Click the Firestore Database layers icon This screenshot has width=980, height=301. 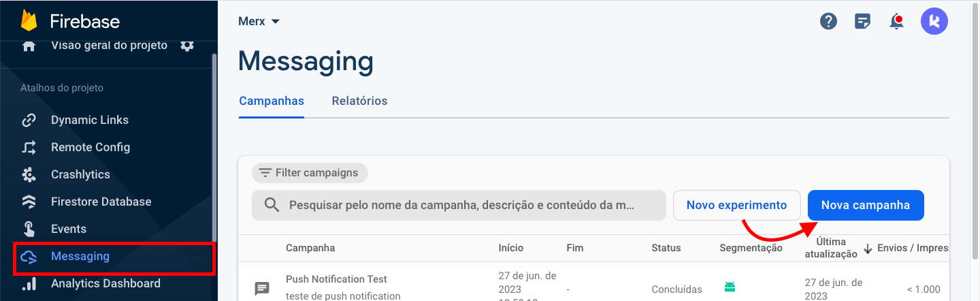tap(29, 202)
